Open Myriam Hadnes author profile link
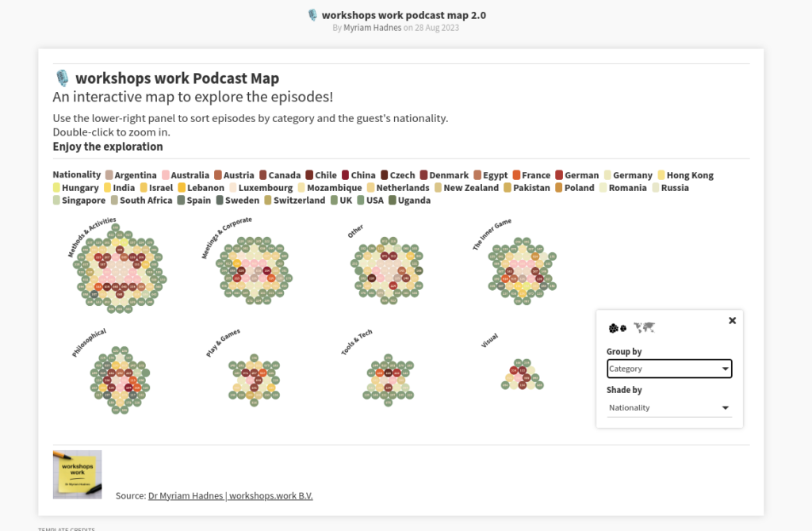Viewport: 812px width, 531px height. 373,28
